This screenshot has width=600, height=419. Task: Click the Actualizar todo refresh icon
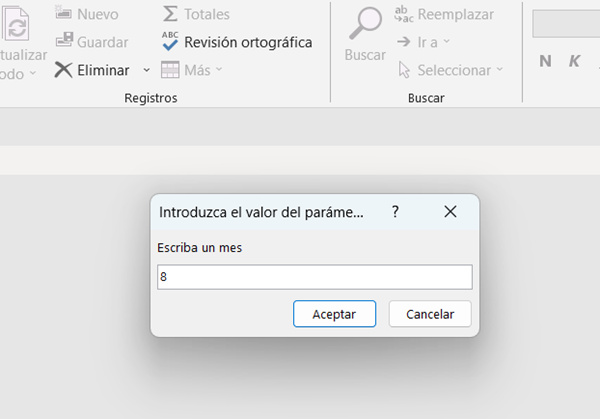tap(17, 28)
